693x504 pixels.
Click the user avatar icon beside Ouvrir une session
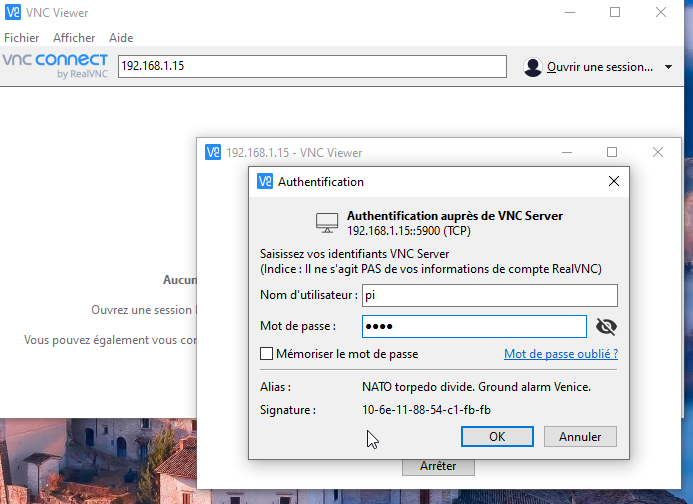pyautogui.click(x=533, y=67)
